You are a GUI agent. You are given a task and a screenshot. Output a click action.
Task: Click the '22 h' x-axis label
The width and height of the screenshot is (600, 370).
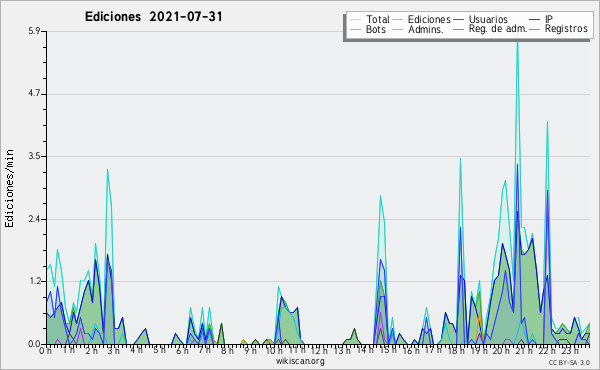click(x=546, y=351)
